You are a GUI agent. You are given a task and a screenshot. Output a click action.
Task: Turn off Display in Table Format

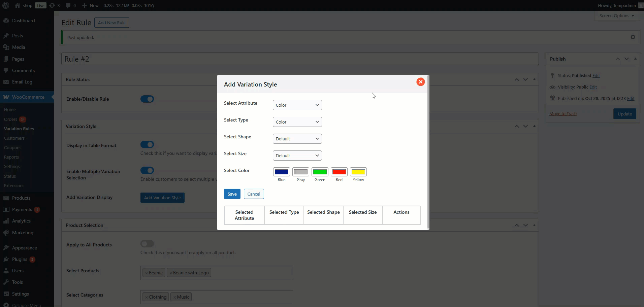click(147, 144)
